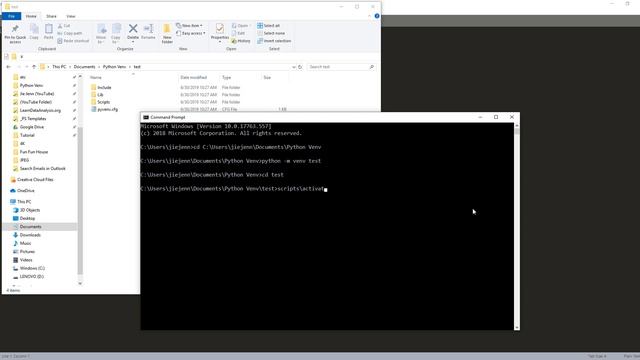Select Tutorial folder in sidebar
Image resolution: width=640 pixels, height=360 pixels.
pos(27,135)
